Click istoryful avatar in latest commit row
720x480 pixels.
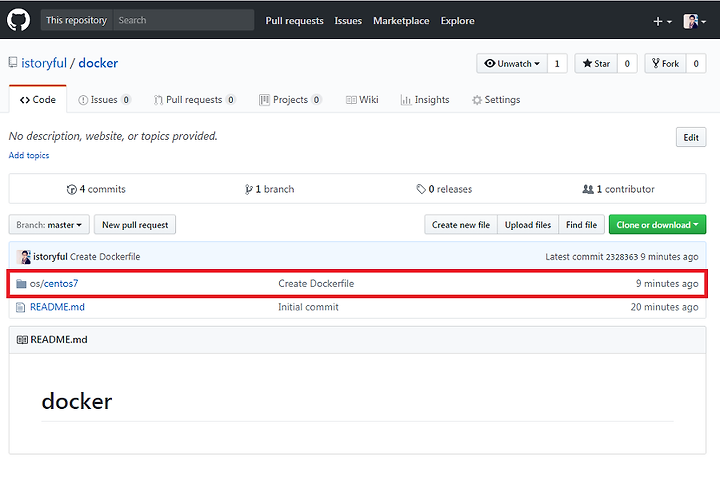(23, 257)
